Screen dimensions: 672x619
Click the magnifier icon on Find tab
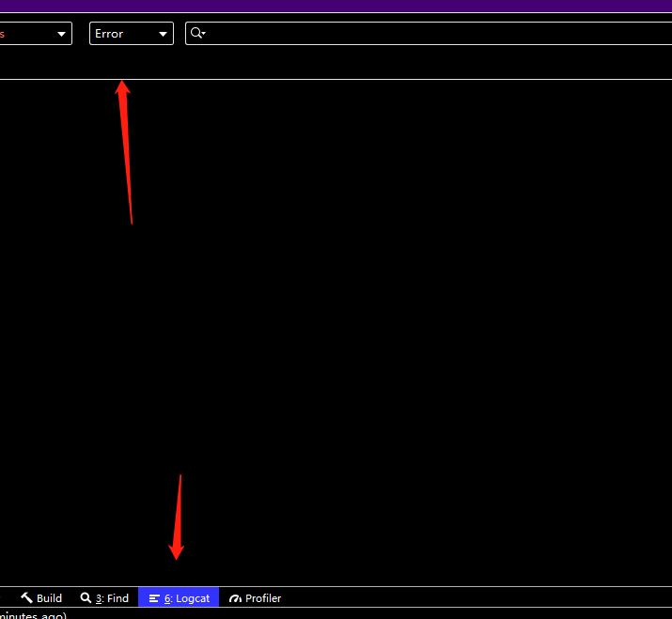[x=86, y=597]
